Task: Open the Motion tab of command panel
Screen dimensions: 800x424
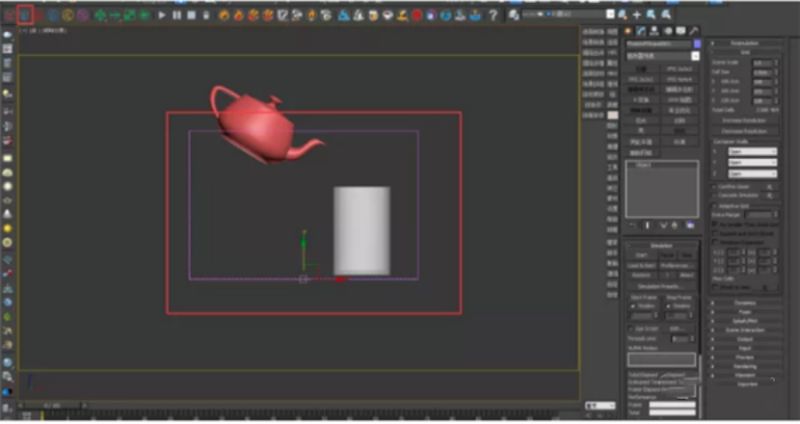Action: point(667,31)
